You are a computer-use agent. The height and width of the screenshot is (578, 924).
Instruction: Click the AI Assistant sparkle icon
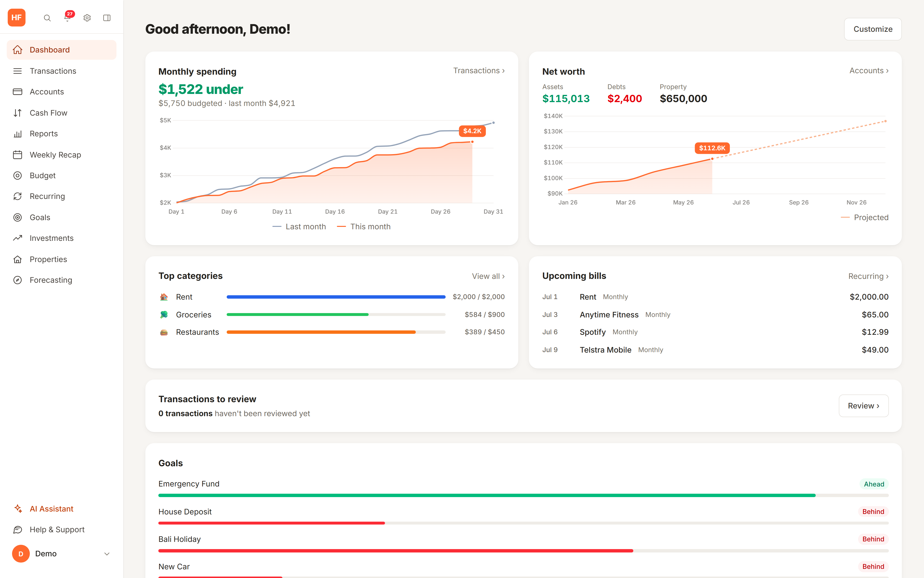[x=18, y=508]
